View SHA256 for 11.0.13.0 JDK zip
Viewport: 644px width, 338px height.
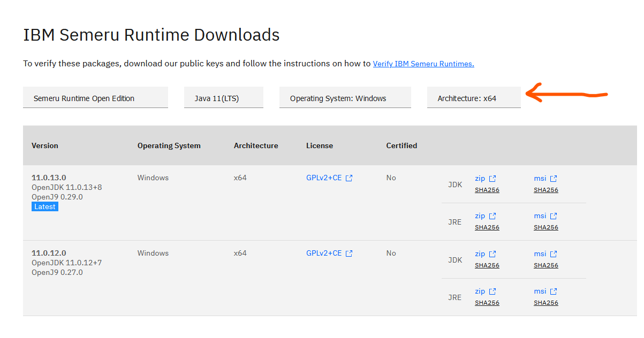click(x=487, y=190)
